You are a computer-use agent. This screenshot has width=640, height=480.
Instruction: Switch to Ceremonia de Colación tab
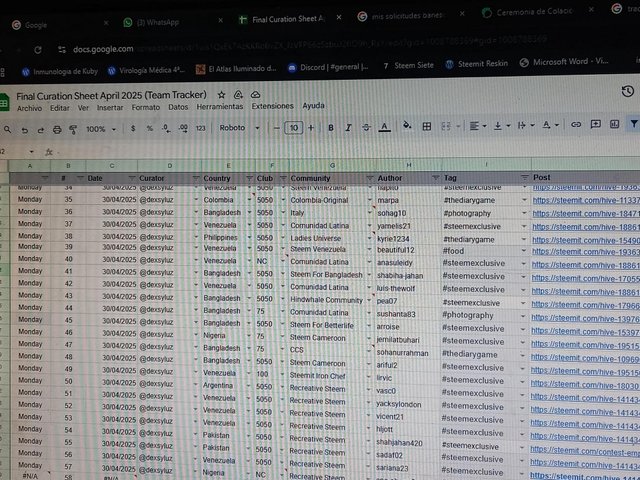click(539, 12)
